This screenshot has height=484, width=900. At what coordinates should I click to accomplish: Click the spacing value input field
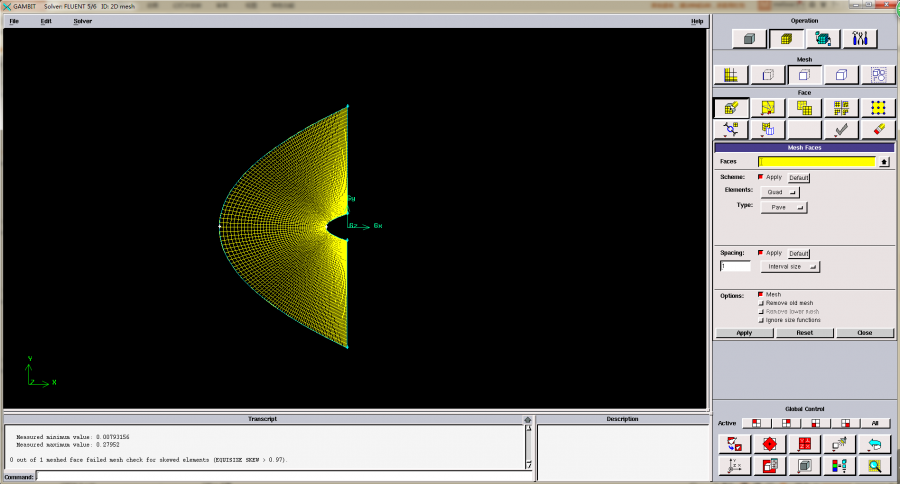[x=735, y=266]
